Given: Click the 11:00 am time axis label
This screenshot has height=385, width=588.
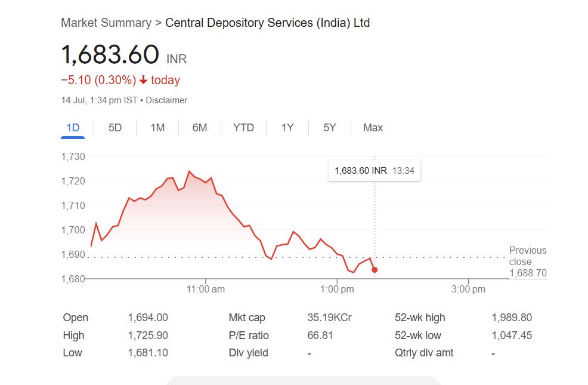Looking at the screenshot, I should point(205,289).
